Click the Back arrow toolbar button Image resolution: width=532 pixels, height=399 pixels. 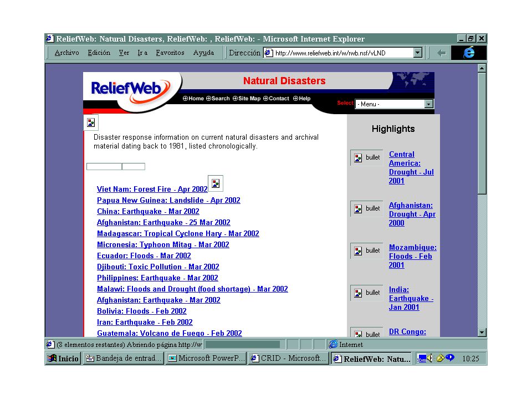(441, 53)
